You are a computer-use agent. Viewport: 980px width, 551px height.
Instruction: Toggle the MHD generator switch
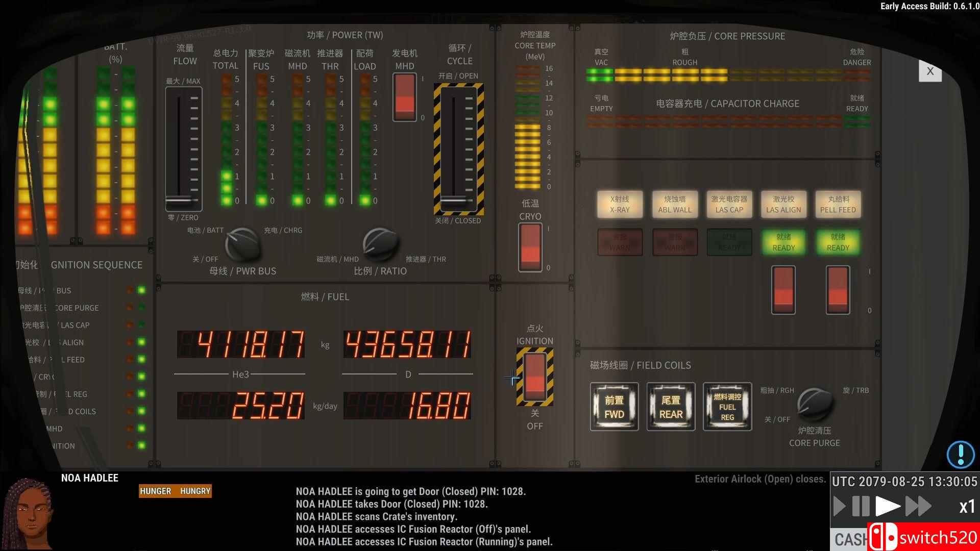point(405,97)
